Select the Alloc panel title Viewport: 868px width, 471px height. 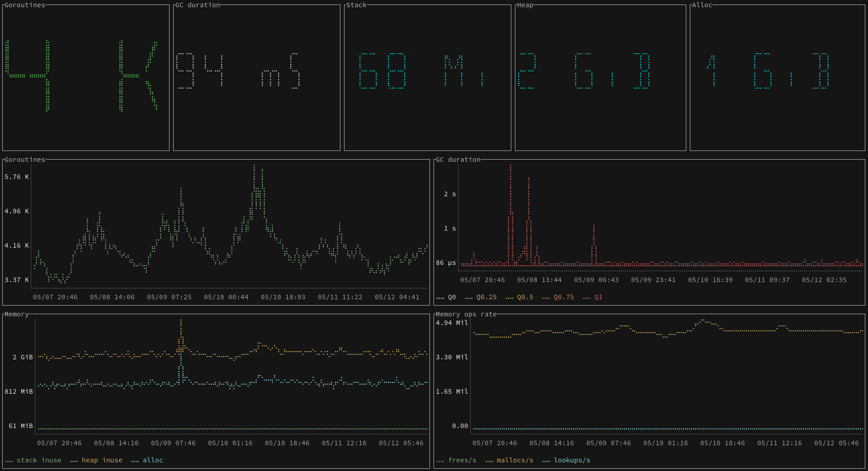(x=702, y=5)
